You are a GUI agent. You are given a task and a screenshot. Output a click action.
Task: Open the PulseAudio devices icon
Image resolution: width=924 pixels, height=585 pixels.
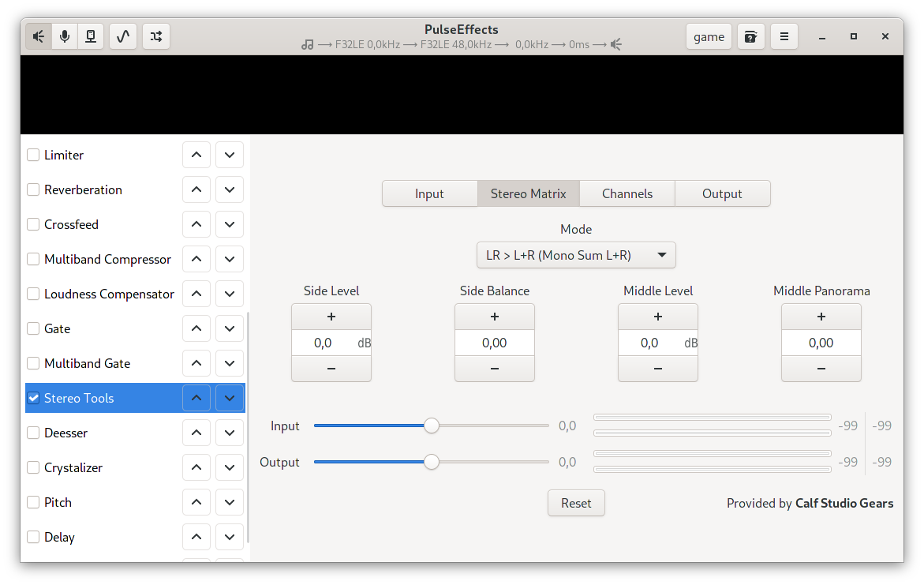tap(91, 36)
